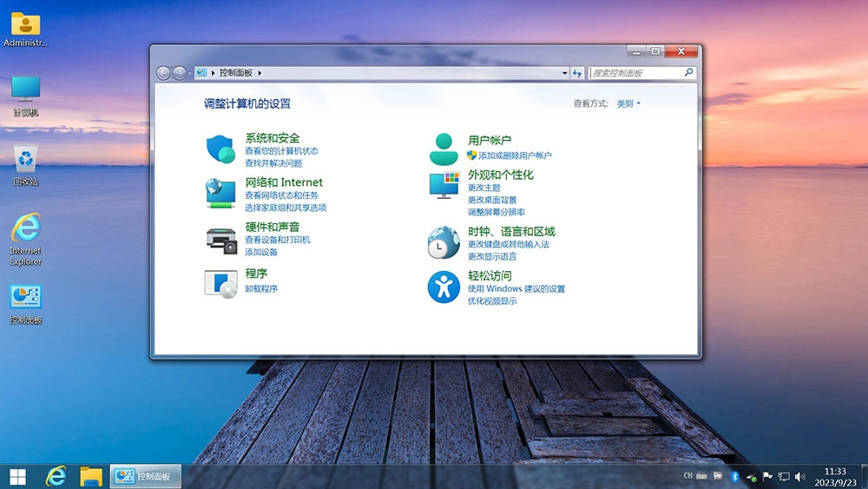Click the Bluetooth tray icon
The width and height of the screenshot is (868, 489).
pos(734,476)
